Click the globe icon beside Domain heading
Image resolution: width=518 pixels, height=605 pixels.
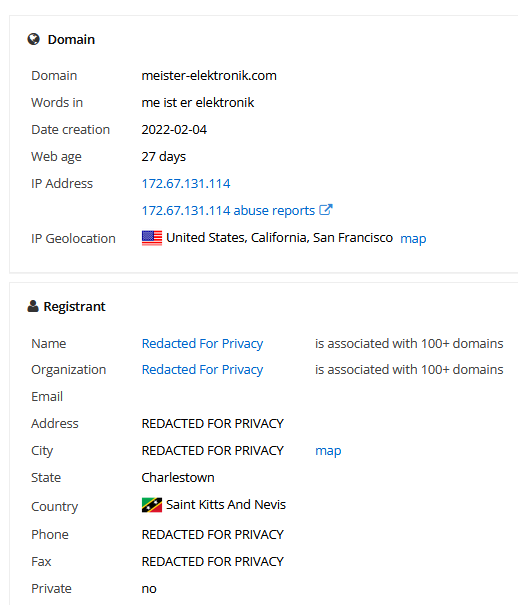coord(34,39)
